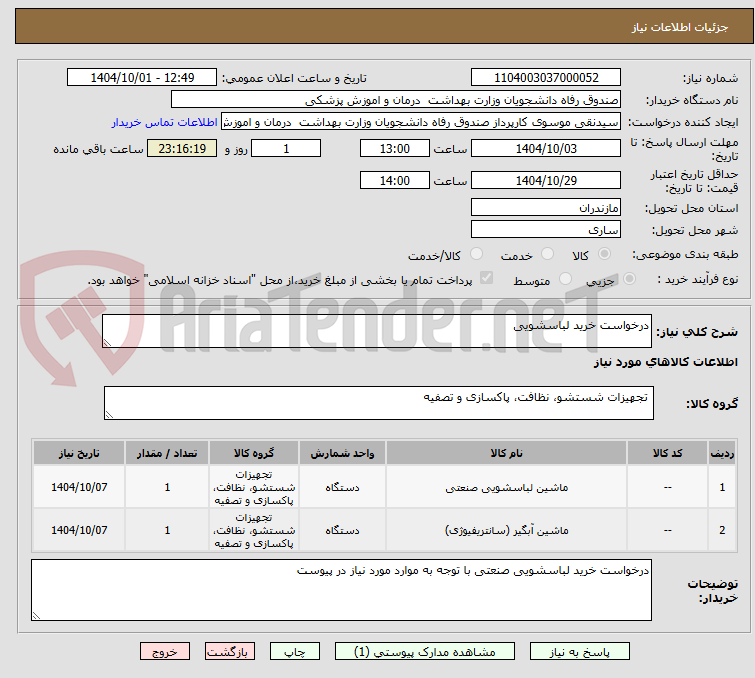
Task: Click the چاپ print button
Action: point(295,652)
